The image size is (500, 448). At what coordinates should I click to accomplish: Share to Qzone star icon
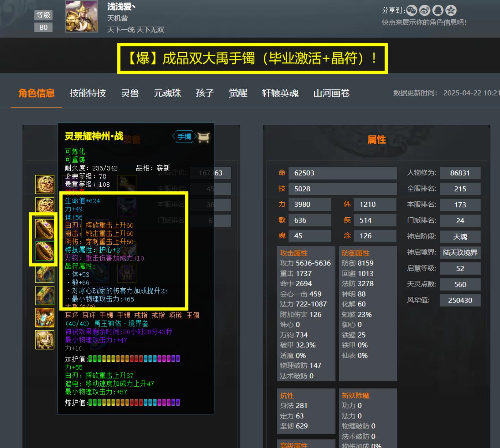(x=451, y=11)
